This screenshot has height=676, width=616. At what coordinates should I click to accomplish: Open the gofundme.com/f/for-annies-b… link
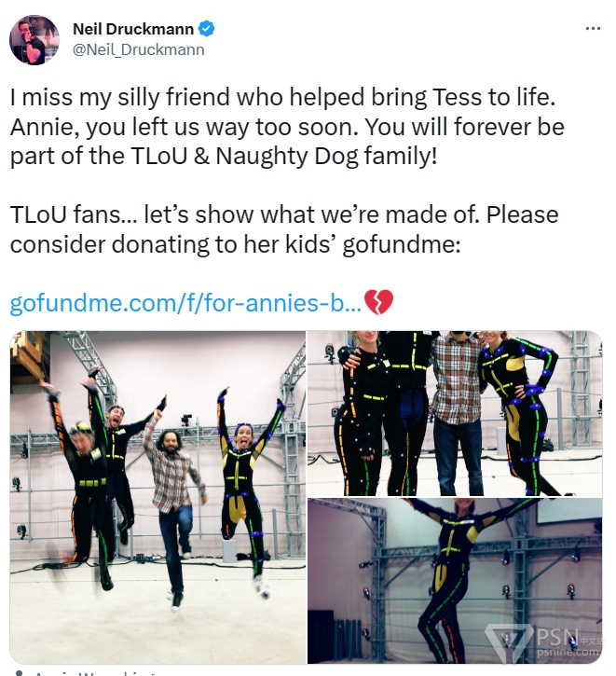[x=185, y=303]
